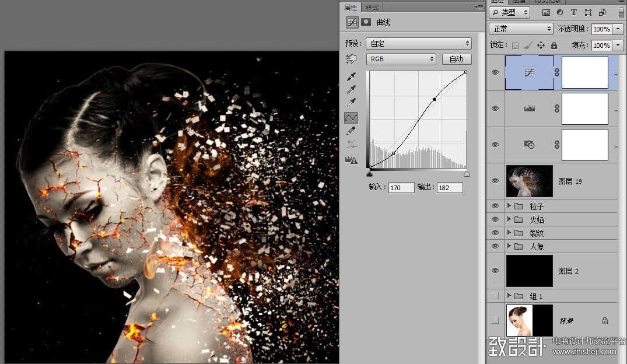Screen dimensions: 627x364
Task: Click the 不透明度 opacity value field
Action: pos(602,29)
